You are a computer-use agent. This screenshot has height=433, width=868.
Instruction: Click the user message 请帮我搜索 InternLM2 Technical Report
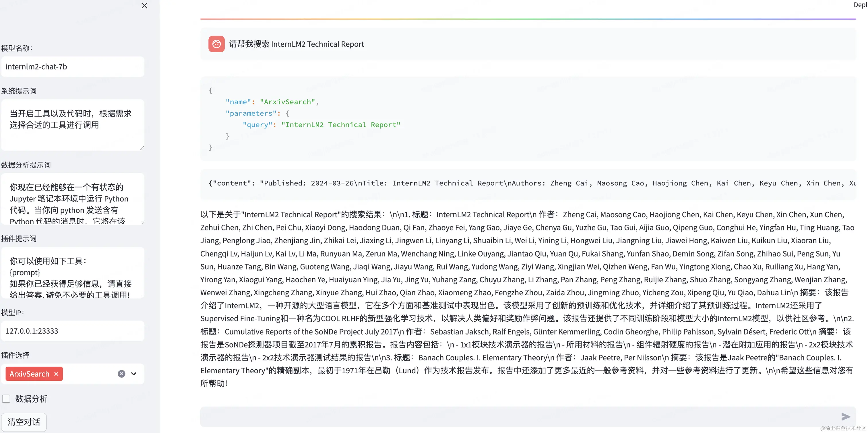297,44
